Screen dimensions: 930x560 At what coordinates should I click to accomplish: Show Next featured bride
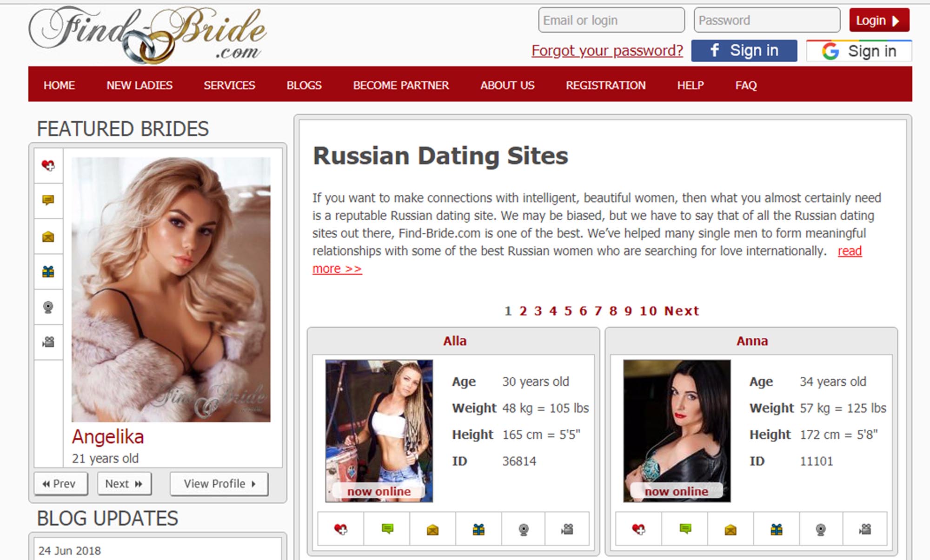124,484
